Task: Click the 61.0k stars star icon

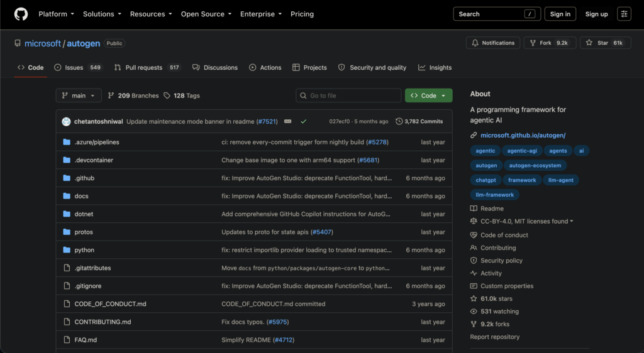Action: tap(474, 298)
